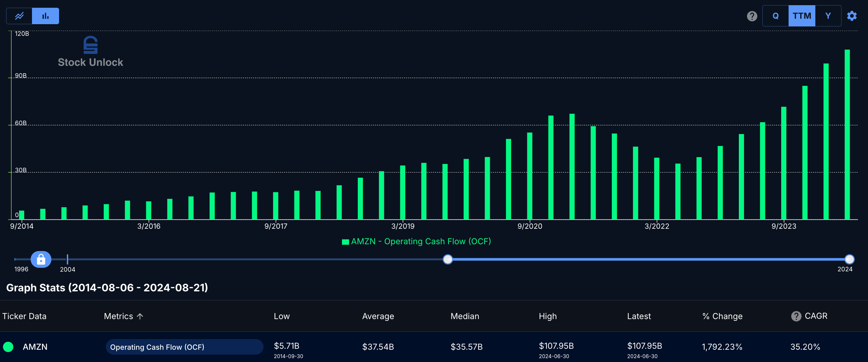Click the Graph Stats date range heading

(x=107, y=287)
